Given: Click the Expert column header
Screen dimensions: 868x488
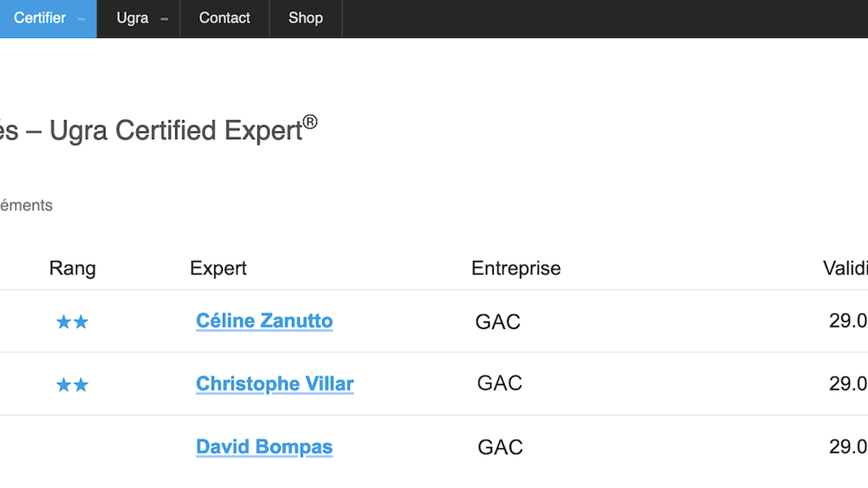Looking at the screenshot, I should [x=218, y=269].
